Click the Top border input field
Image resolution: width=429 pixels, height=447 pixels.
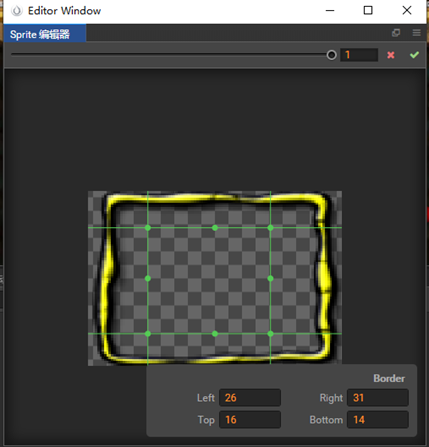(250, 419)
